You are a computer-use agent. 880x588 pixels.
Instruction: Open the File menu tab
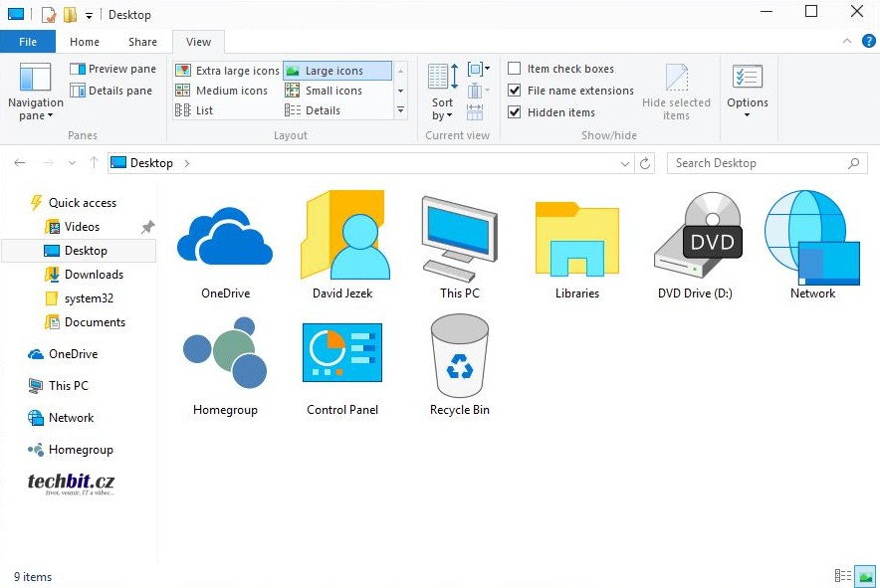(x=28, y=42)
